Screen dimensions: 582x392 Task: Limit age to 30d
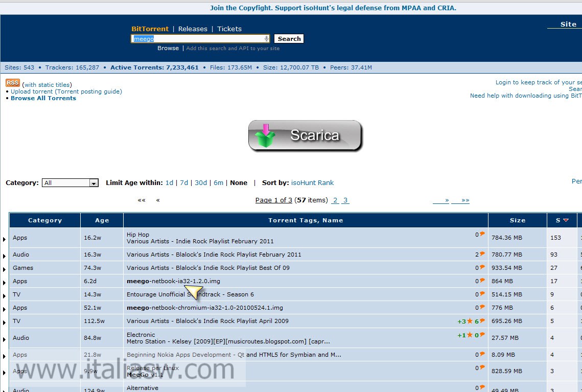click(x=201, y=182)
